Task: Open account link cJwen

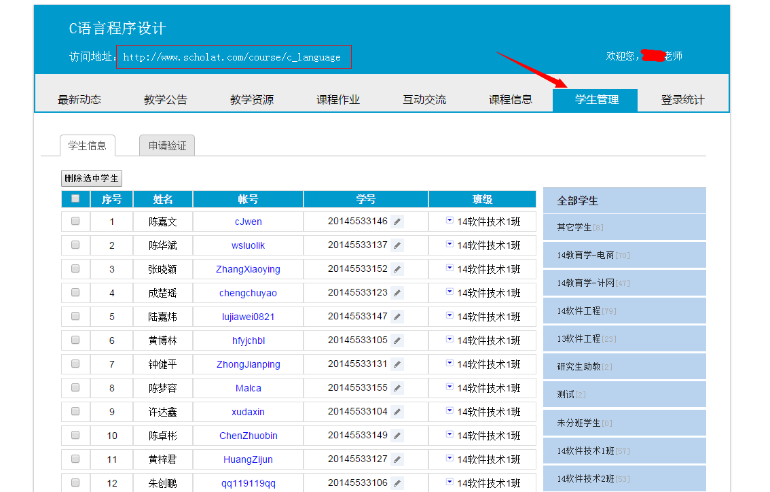Action: (x=248, y=222)
